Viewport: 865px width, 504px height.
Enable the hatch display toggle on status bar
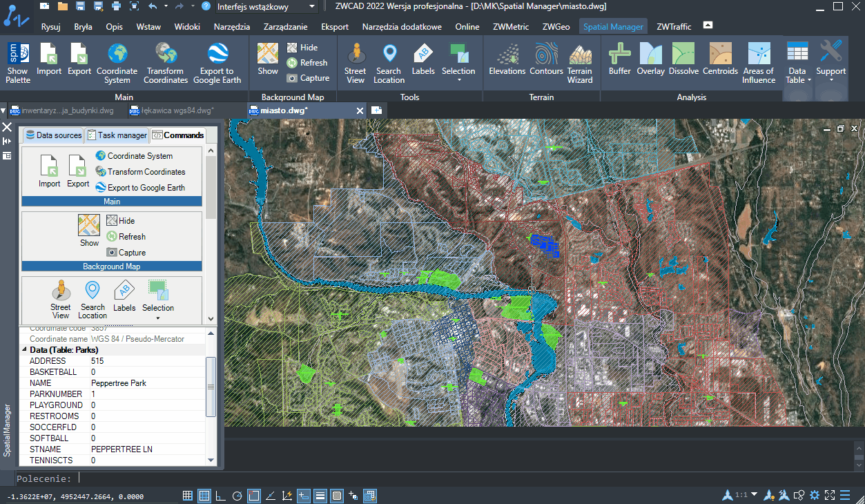[x=336, y=495]
